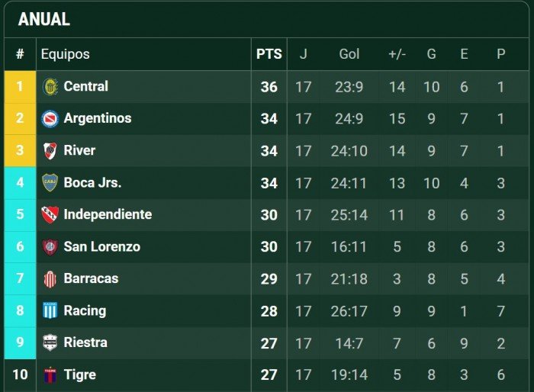Click the Racing crest icon
The width and height of the screenshot is (534, 392).
tap(50, 311)
